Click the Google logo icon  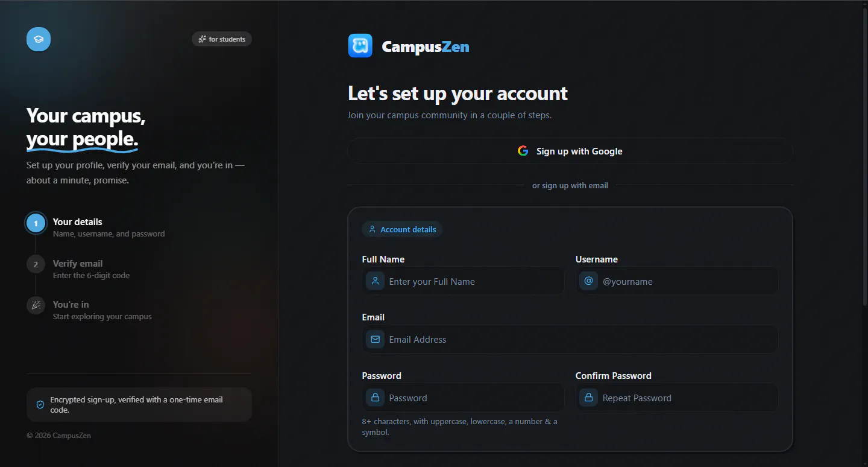(x=523, y=151)
